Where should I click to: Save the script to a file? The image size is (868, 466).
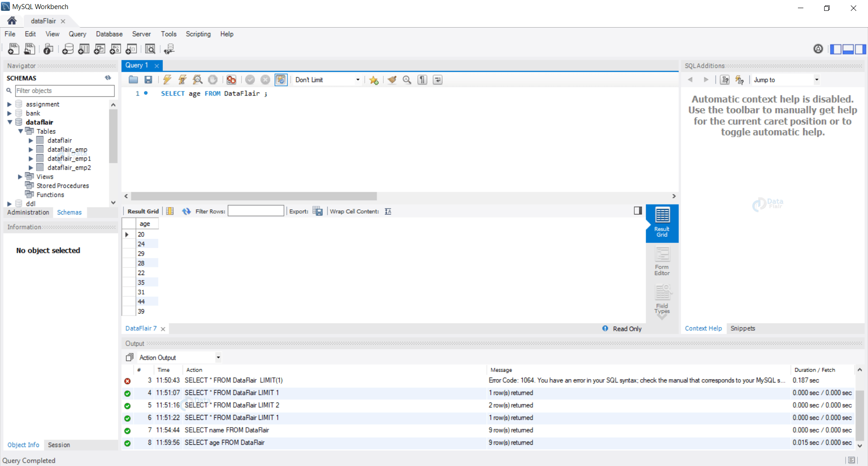(148, 80)
